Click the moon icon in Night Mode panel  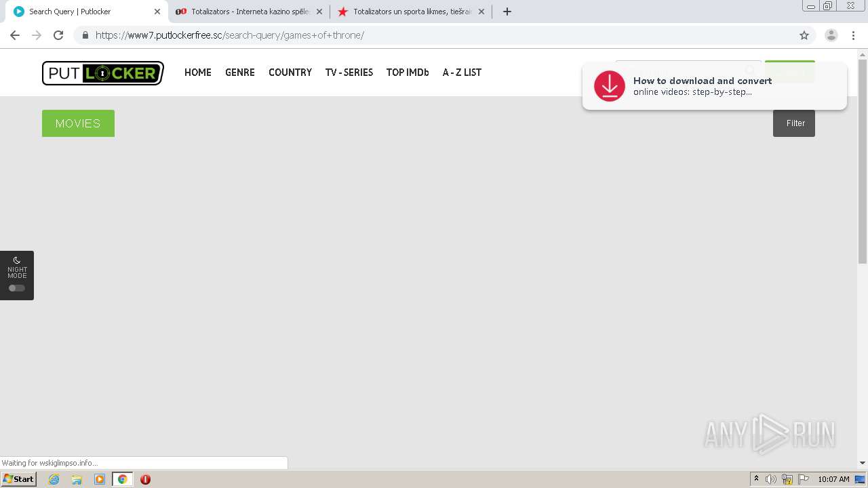(x=17, y=260)
